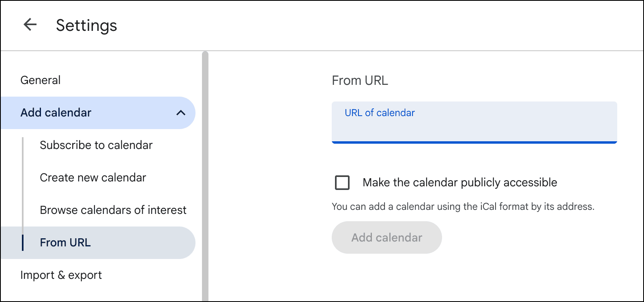
Task: Select the Add calendar sidebar heading text
Action: point(56,113)
